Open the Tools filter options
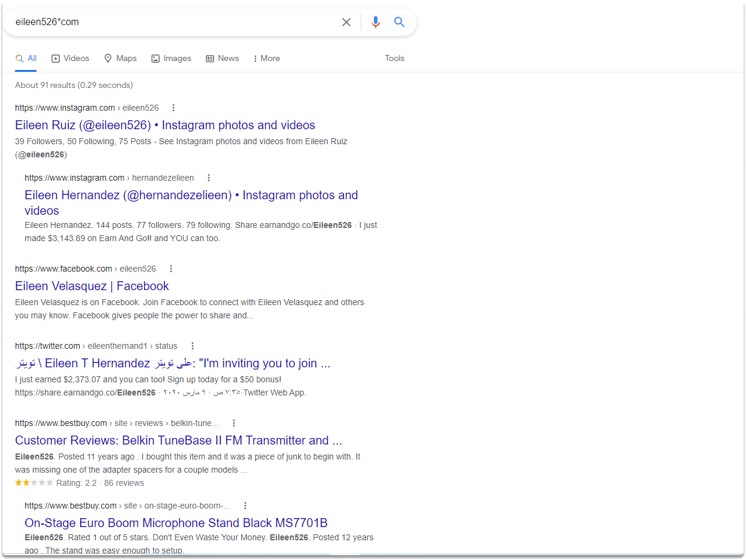 click(x=395, y=58)
